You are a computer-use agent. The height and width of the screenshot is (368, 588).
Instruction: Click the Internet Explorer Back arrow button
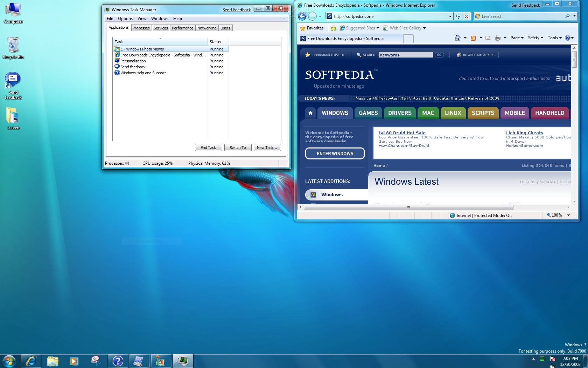click(302, 16)
